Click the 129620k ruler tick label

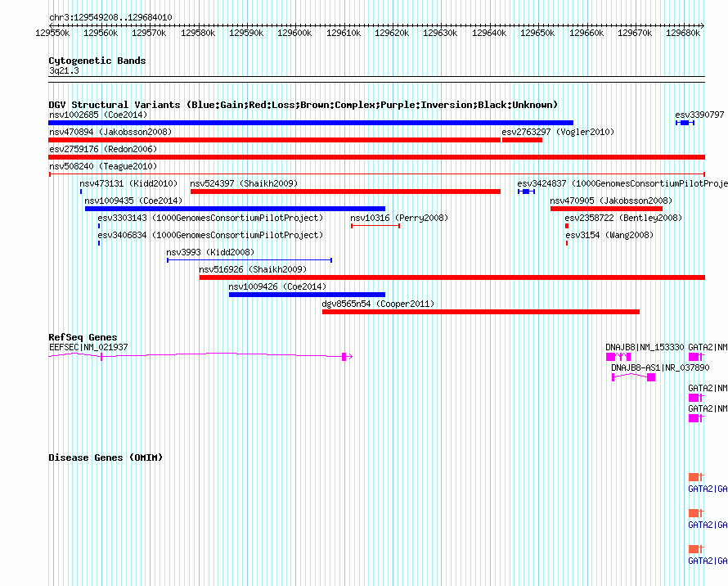coord(392,33)
